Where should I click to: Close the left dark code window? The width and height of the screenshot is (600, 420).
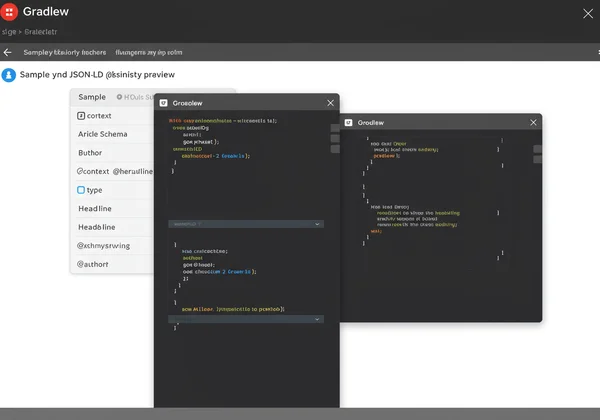[x=330, y=103]
